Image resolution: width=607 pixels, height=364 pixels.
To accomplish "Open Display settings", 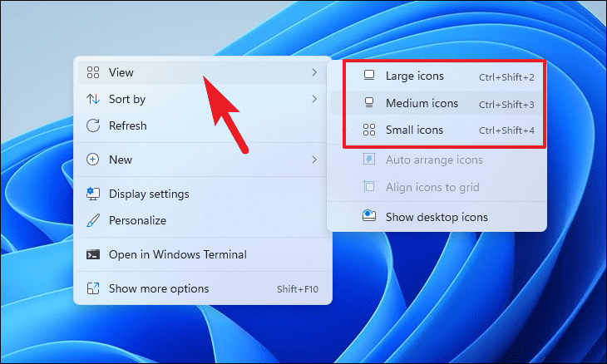I will (x=203, y=194).
